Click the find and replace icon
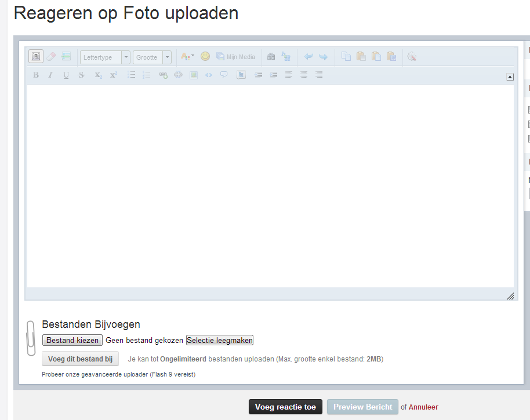Viewport: 530px width, 420px height. click(286, 56)
